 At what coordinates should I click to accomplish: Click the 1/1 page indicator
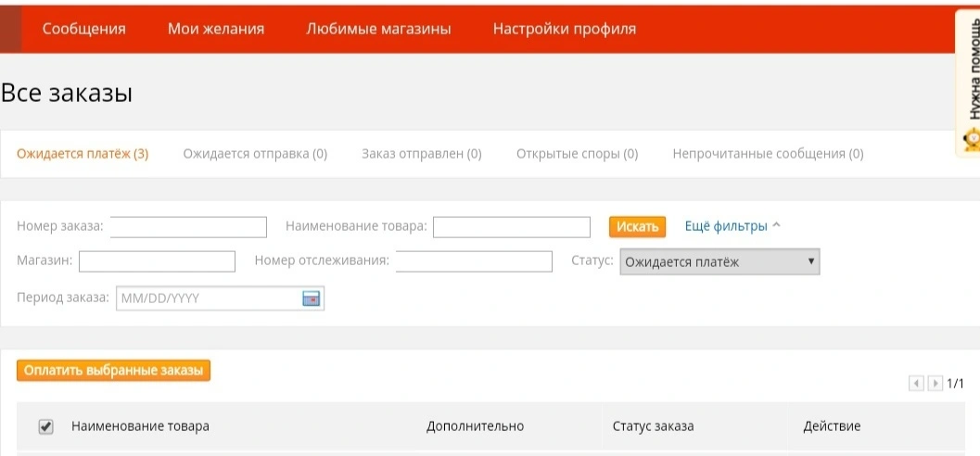tap(955, 384)
